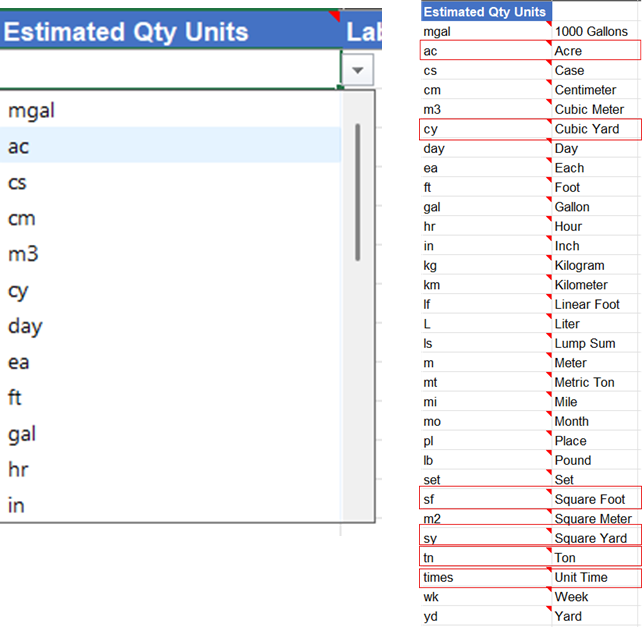Select the 'Lump Sum' description cell
642x627 pixels.
[x=595, y=343]
